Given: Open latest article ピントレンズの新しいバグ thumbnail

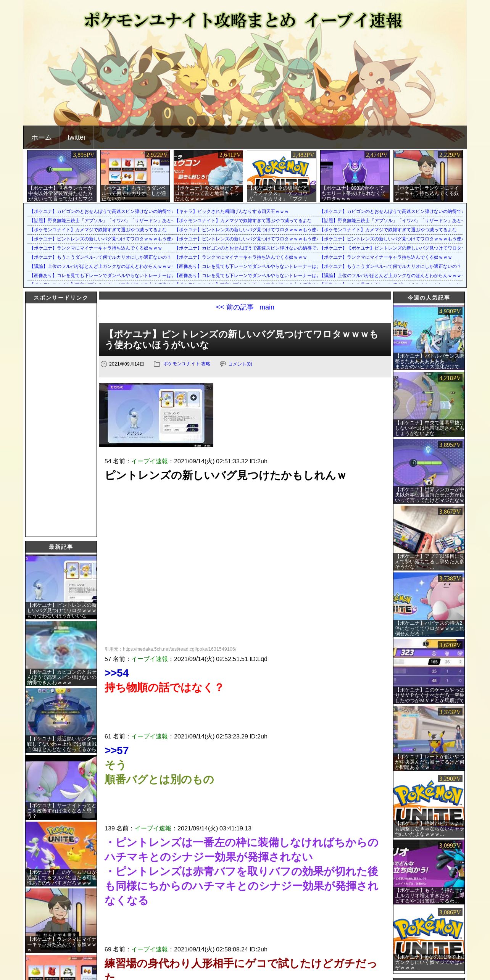Looking at the screenshot, I should pyautogui.click(x=61, y=587).
